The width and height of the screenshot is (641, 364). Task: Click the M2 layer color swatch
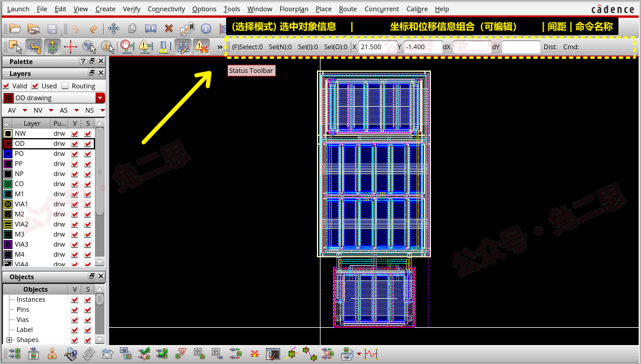pos(8,214)
